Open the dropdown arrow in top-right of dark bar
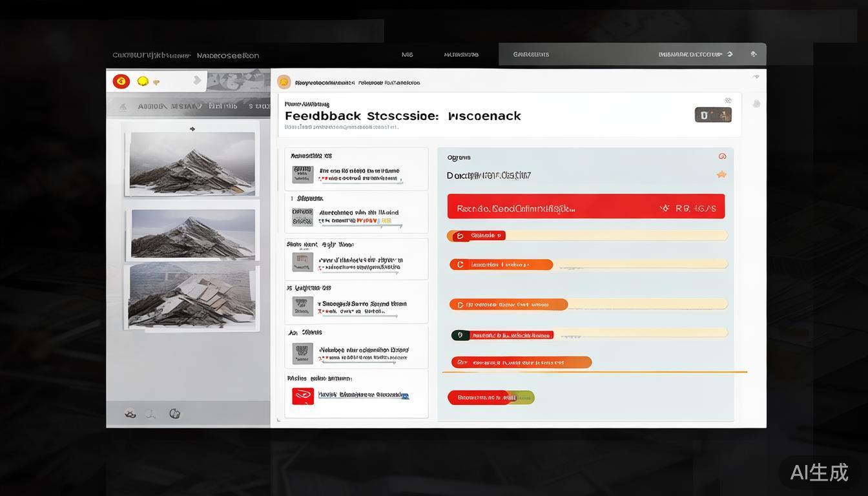 tap(730, 54)
